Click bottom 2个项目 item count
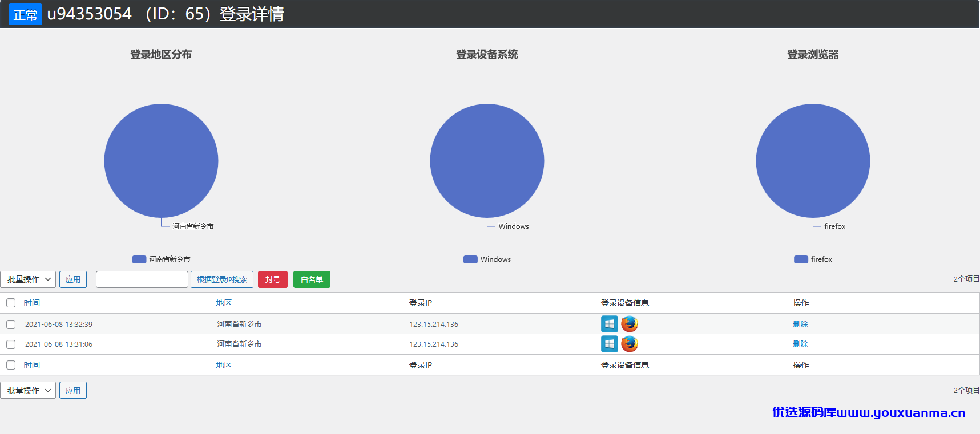 966,390
